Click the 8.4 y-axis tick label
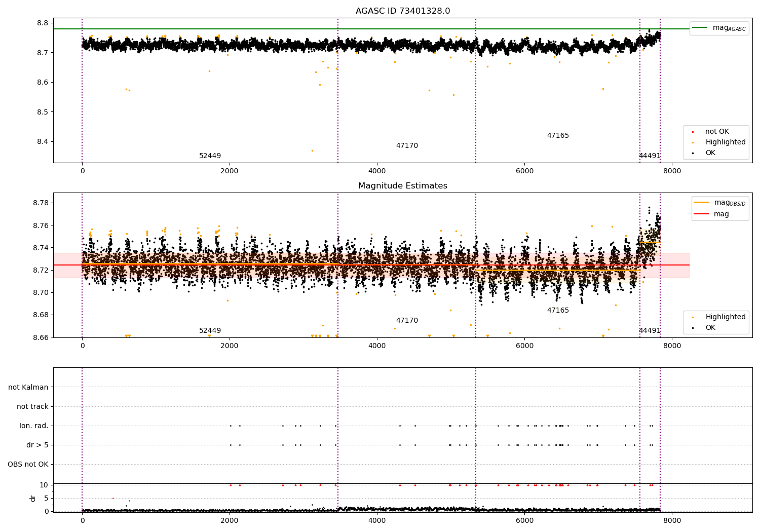Viewport: 760px width, 532px height. (43, 141)
